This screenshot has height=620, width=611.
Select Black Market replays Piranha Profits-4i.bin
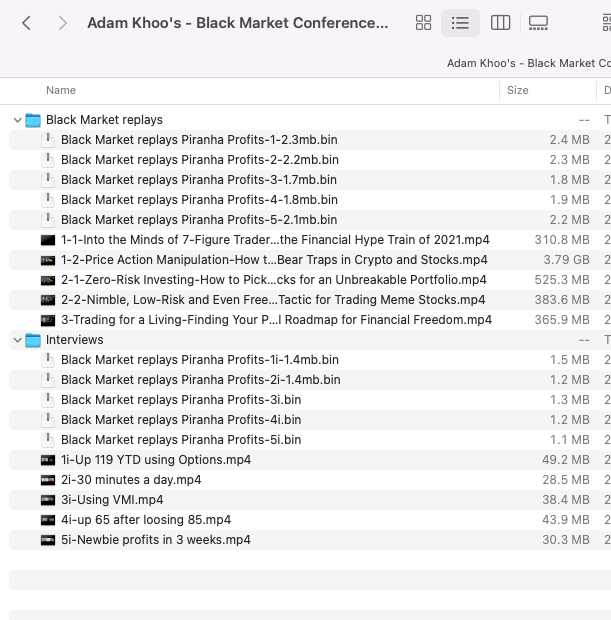pyautogui.click(x=310, y=420)
